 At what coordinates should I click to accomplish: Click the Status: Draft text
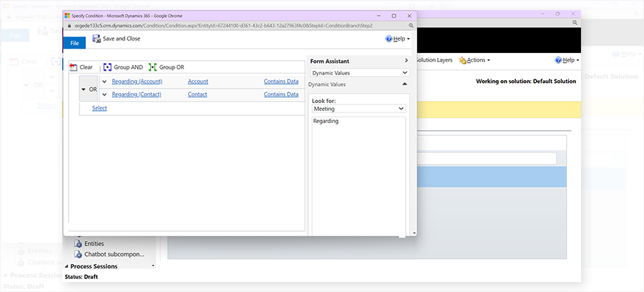[82, 277]
